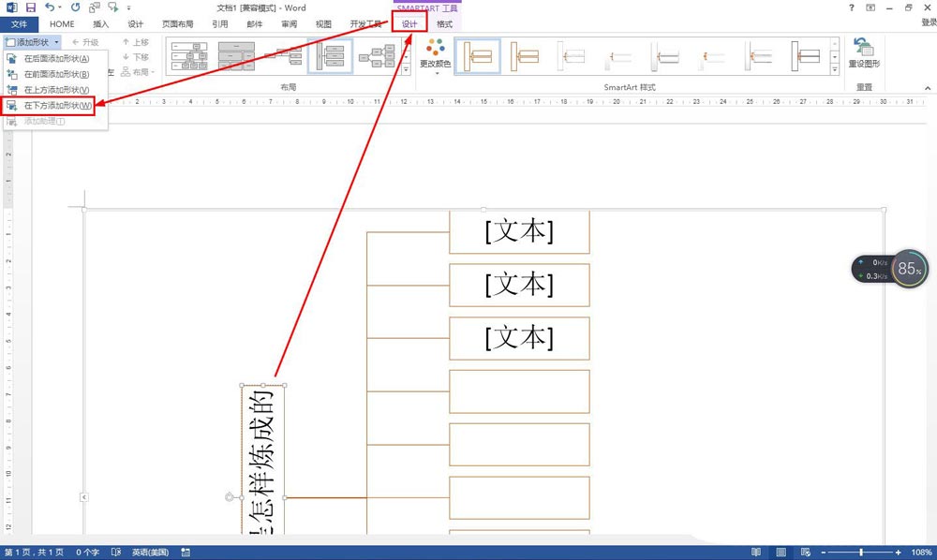Screen dimensions: 937x560
Task: Open the 布局 layout dropdown in Create Graphic
Action: pyautogui.click(x=141, y=72)
